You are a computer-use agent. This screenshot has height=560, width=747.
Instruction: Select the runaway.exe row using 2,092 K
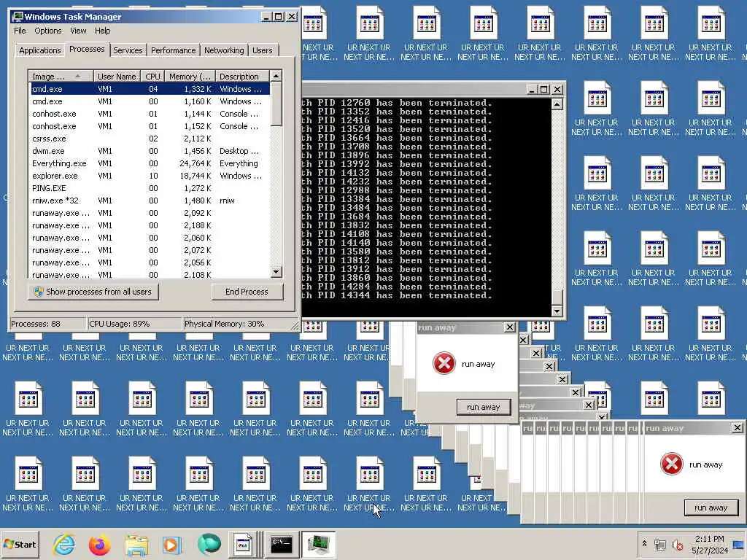pyautogui.click(x=150, y=213)
